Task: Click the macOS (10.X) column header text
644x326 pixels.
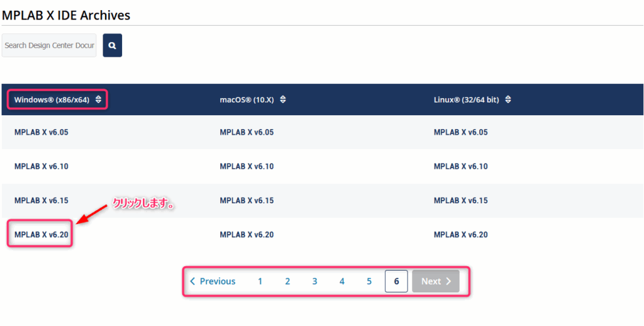Action: pos(247,99)
